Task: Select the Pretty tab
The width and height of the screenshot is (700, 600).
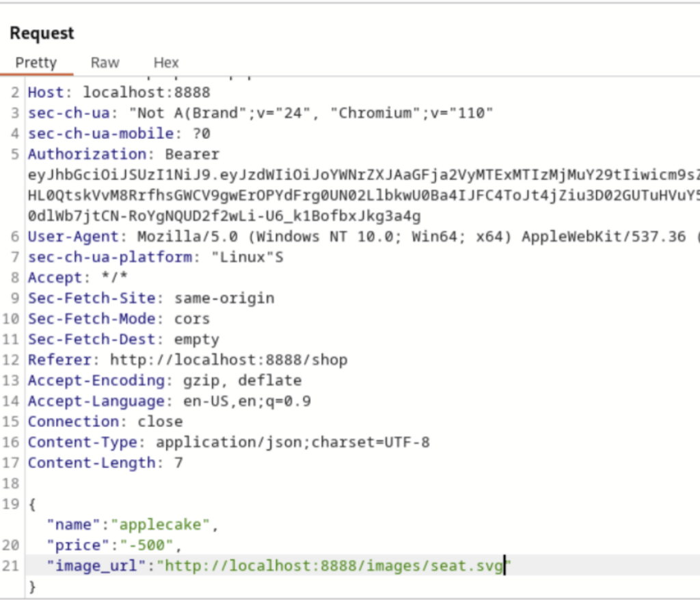Action: point(36,62)
